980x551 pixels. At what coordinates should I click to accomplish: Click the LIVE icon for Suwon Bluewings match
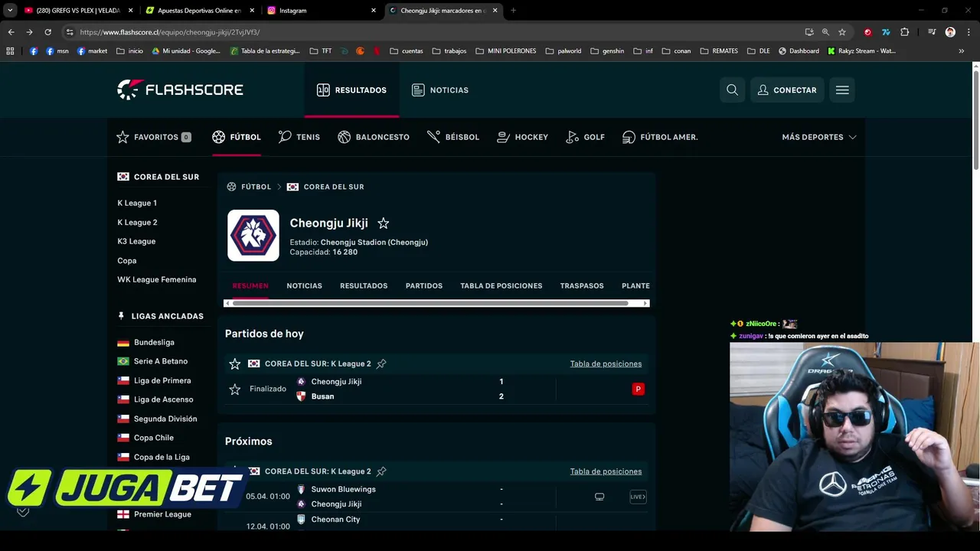tap(638, 497)
